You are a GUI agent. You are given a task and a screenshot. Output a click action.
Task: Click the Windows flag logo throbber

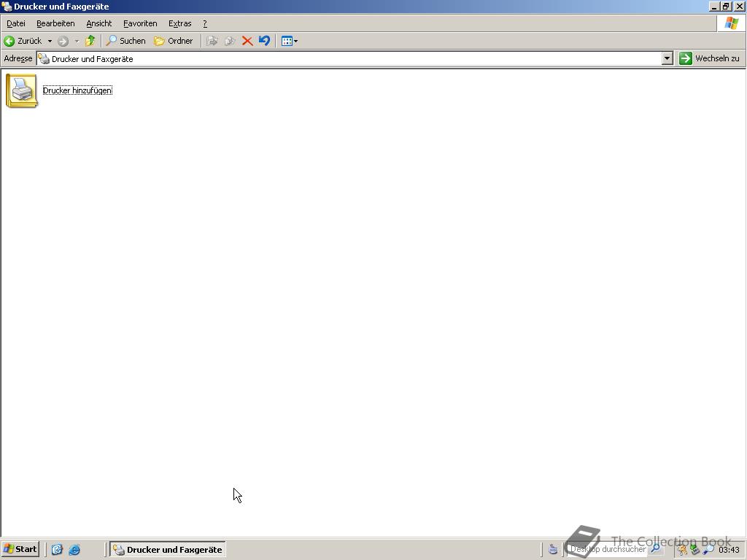[731, 23]
